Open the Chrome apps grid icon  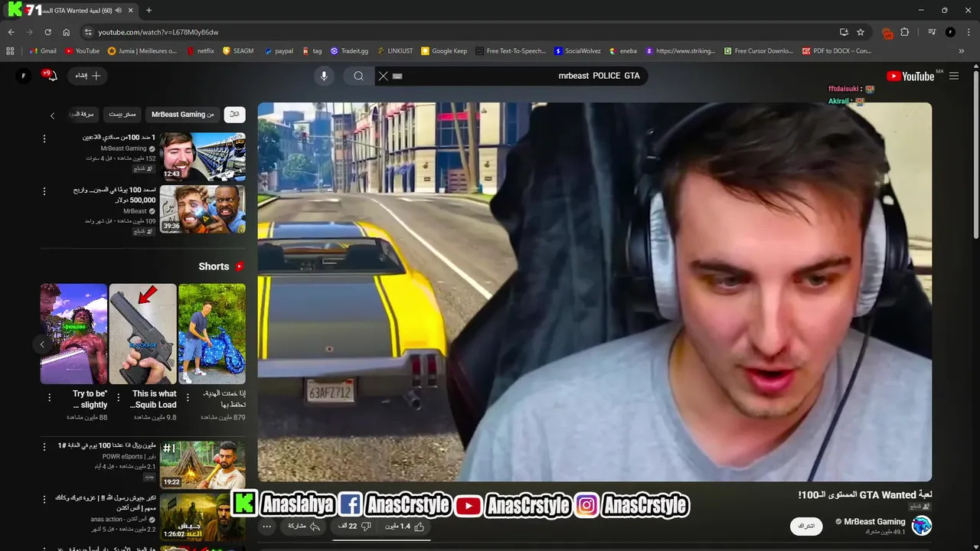(10, 51)
